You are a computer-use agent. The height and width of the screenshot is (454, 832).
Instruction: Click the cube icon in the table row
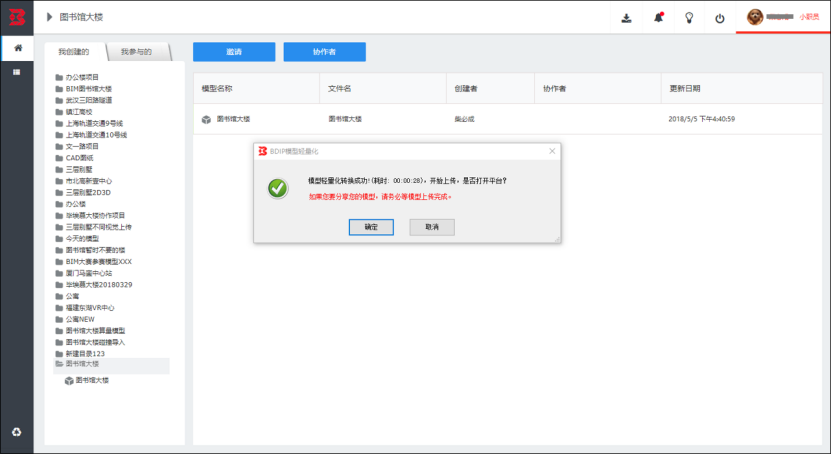click(x=206, y=119)
